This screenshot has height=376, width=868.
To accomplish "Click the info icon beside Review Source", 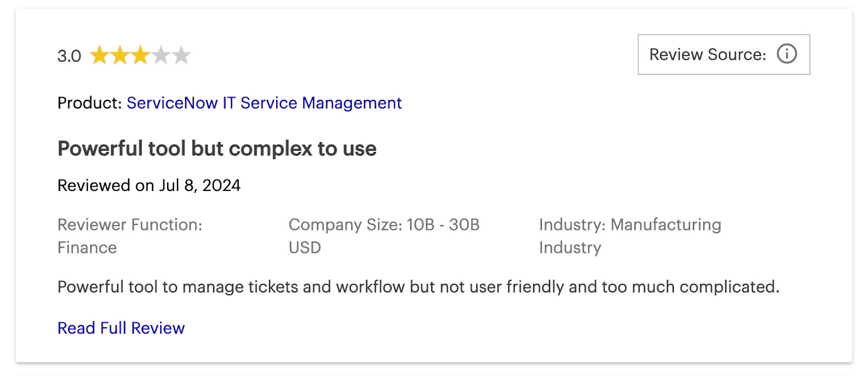I will (787, 54).
